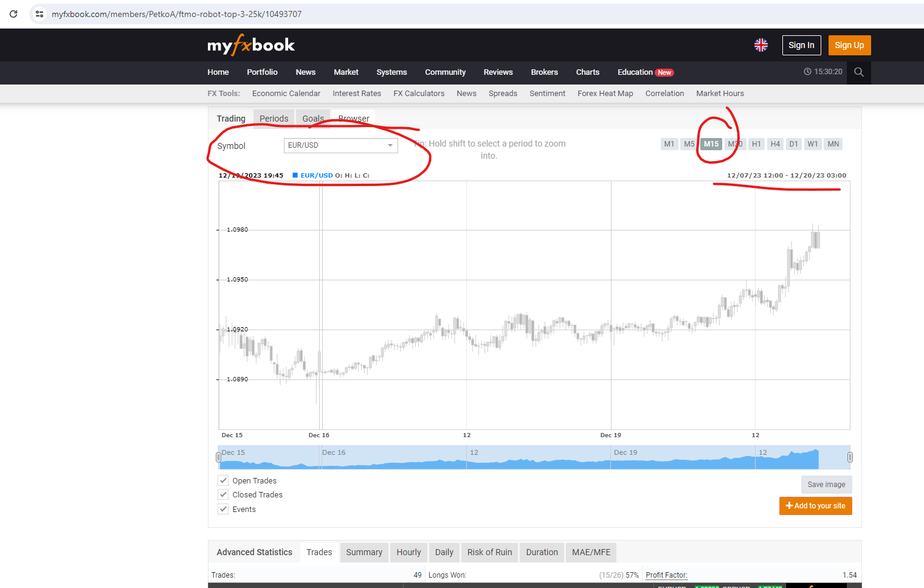Open Correlation tool
Viewport: 924px width, 588px height.
pos(664,93)
